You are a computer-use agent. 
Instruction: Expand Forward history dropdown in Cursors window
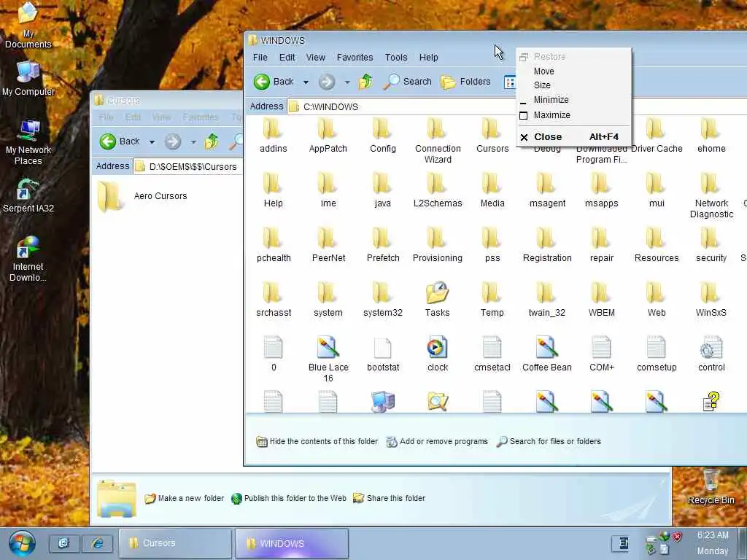pyautogui.click(x=193, y=141)
